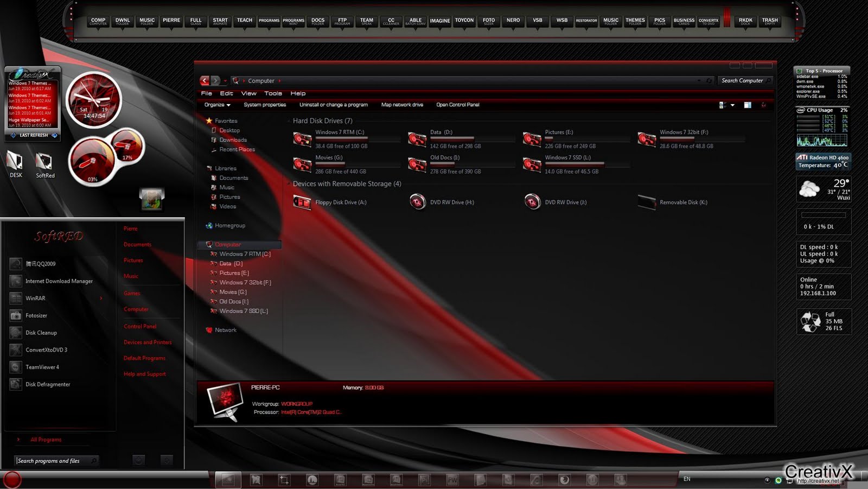Click the Start orb button

pos(12,479)
